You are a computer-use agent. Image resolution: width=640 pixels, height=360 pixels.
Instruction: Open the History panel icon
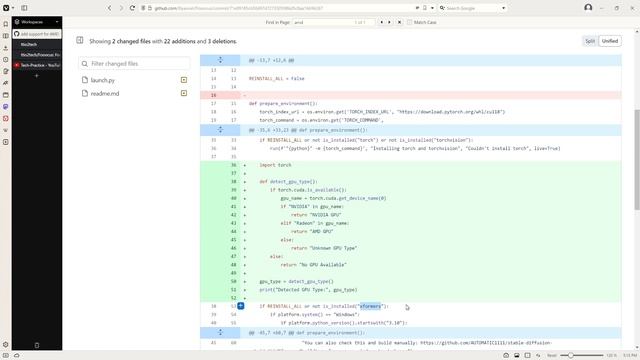pos(6,60)
